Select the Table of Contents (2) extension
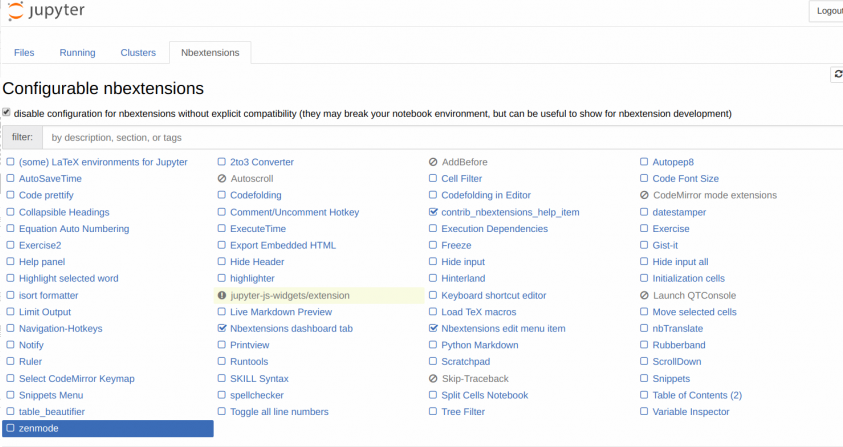Viewport: 843px width, 447px height. [697, 395]
